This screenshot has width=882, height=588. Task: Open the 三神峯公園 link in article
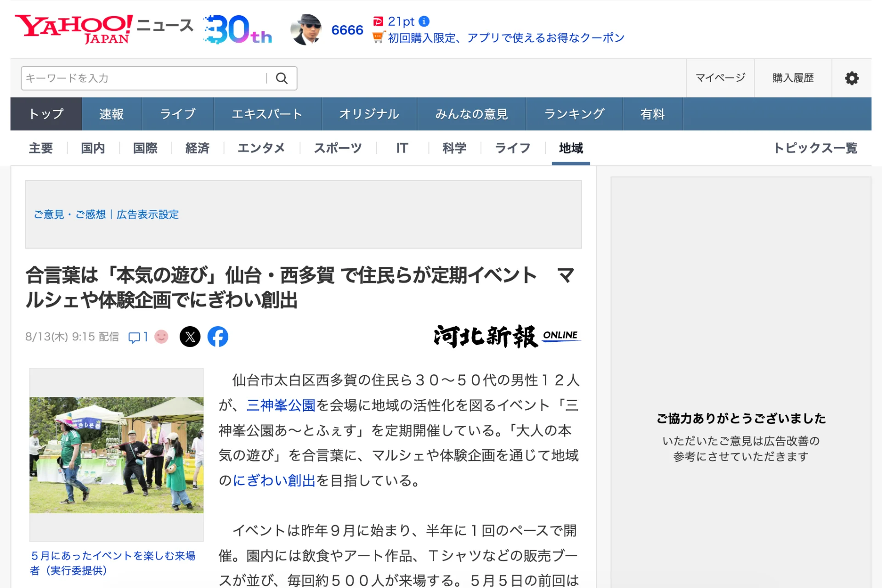click(281, 405)
